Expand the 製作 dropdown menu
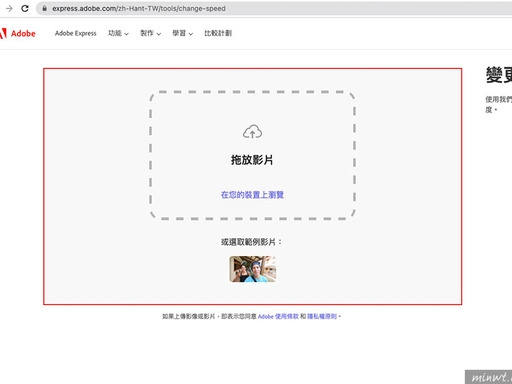512x384 pixels. tap(150, 33)
